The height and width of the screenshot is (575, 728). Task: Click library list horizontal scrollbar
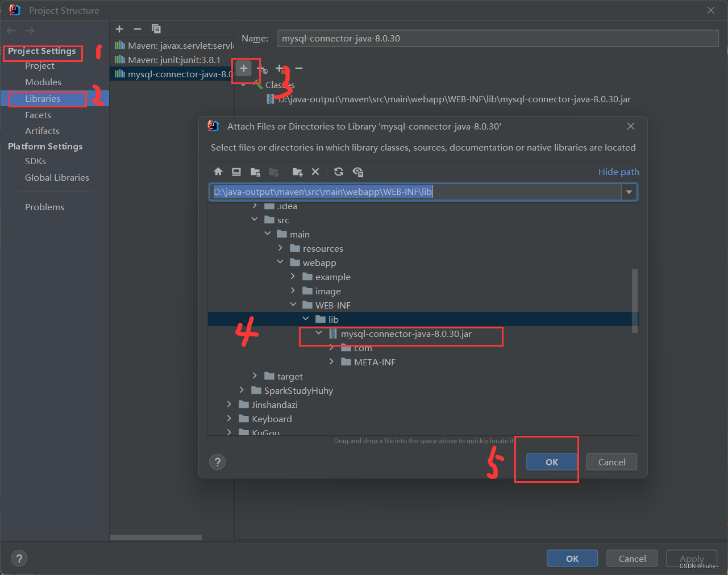point(156,537)
